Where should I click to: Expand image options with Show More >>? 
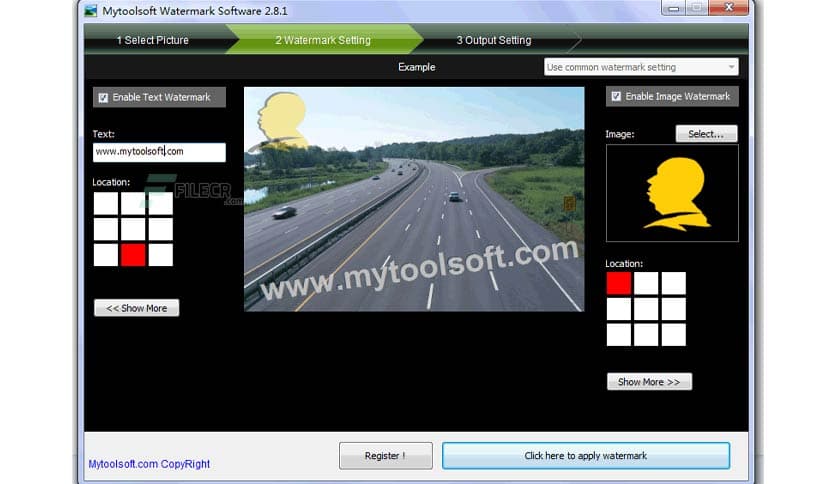(649, 382)
